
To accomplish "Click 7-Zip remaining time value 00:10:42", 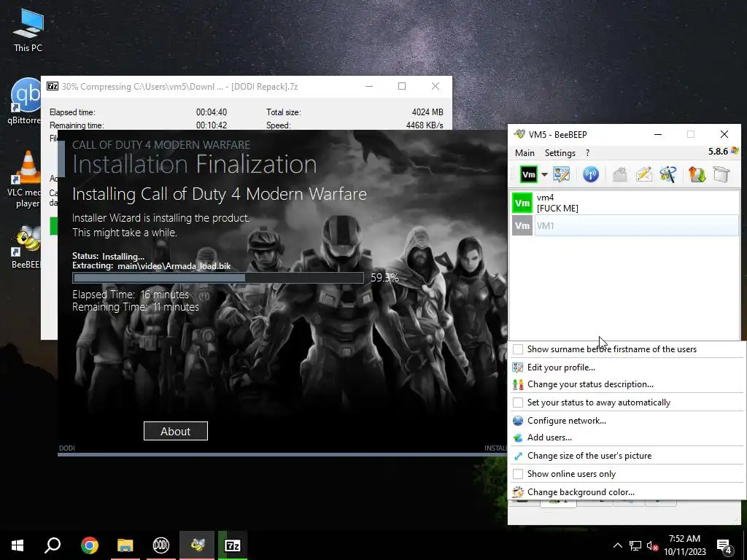I will pyautogui.click(x=212, y=125).
